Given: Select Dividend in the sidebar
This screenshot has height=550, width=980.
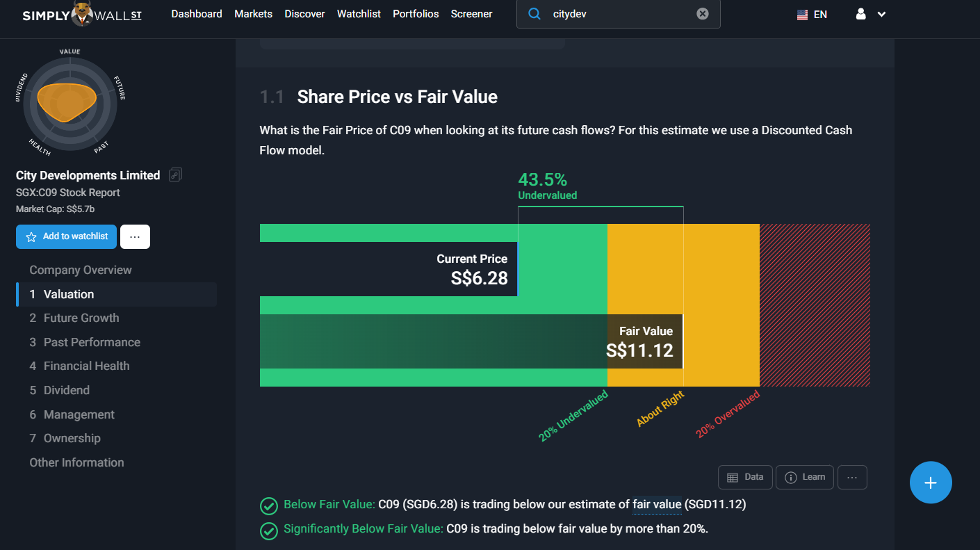Looking at the screenshot, I should pyautogui.click(x=66, y=390).
